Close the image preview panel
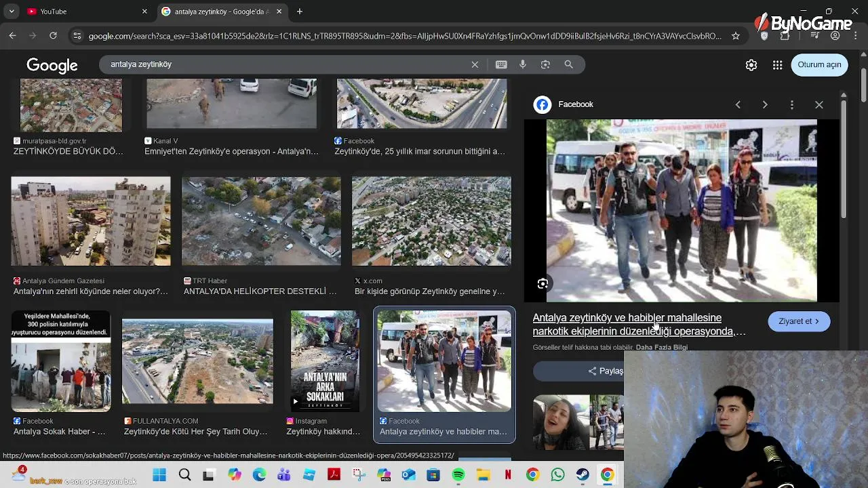Image resolution: width=868 pixels, height=488 pixels. [819, 104]
